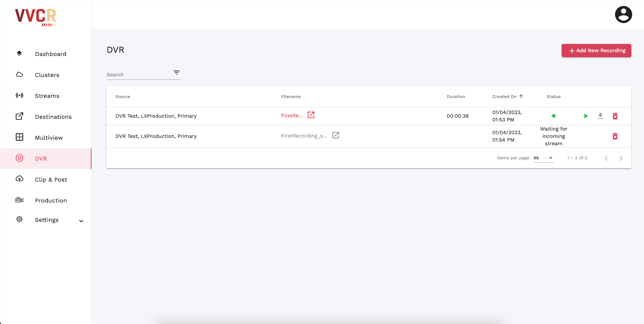Click the 01/04/2023, 01:53 PM date cell
Image resolution: width=644 pixels, height=324 pixels.
pyautogui.click(x=507, y=116)
